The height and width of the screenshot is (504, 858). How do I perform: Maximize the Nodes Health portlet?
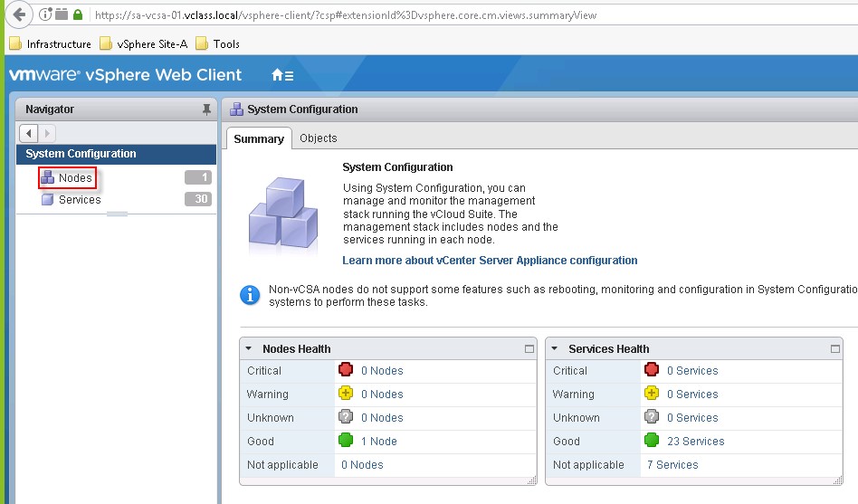[529, 348]
